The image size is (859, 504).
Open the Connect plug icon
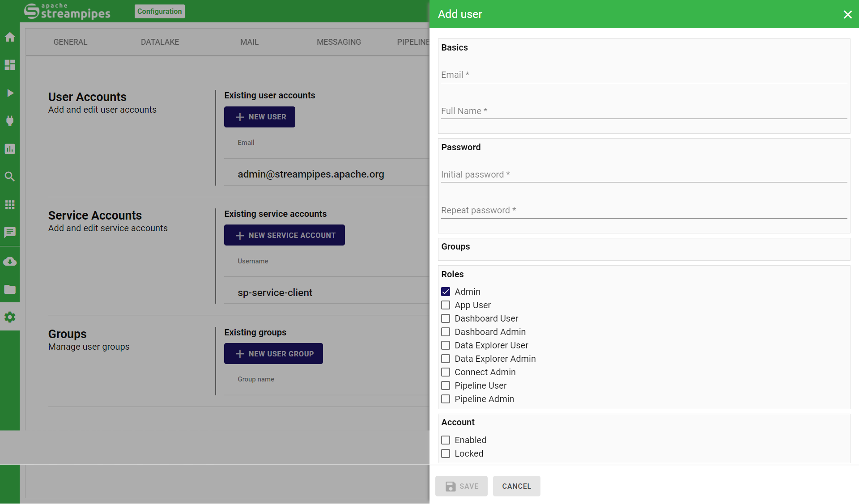(10, 121)
